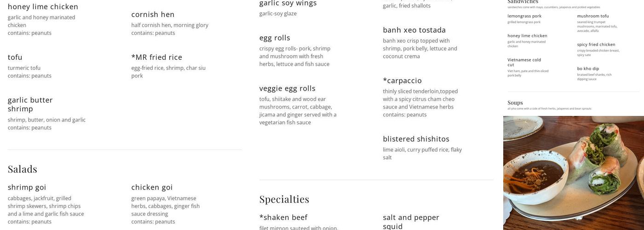Open the chicken goi salad item
The width and height of the screenshot is (644, 230).
tap(152, 187)
